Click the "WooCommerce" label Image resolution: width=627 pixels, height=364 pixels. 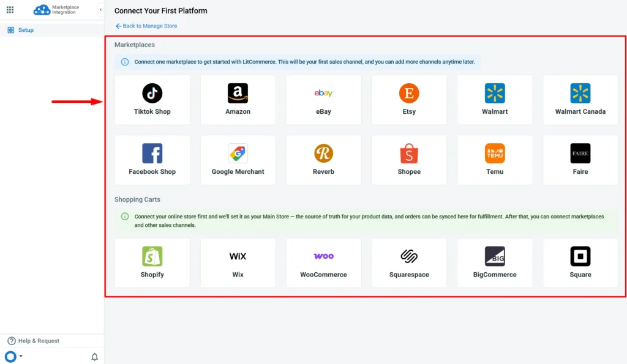pos(323,275)
